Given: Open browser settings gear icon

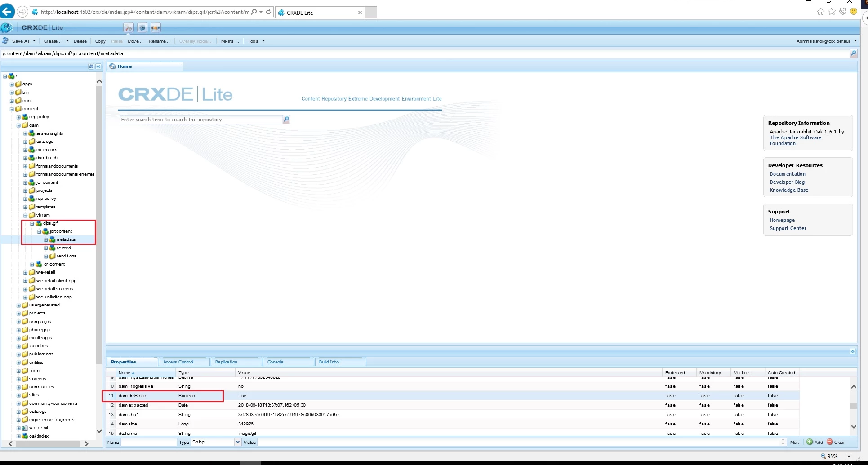Looking at the screenshot, I should coord(843,12).
